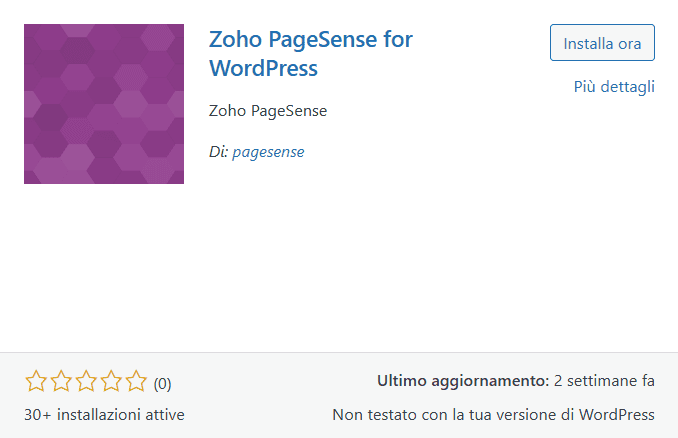This screenshot has height=438, width=678.
Task: Open the Zoho PageSense for WordPress title link
Action: [x=311, y=54]
